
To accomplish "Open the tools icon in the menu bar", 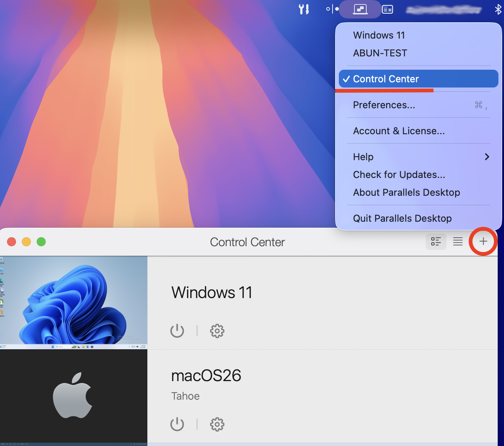I will point(304,9).
